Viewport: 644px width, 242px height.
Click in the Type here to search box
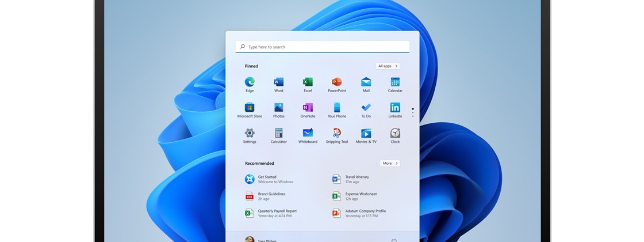tap(323, 47)
